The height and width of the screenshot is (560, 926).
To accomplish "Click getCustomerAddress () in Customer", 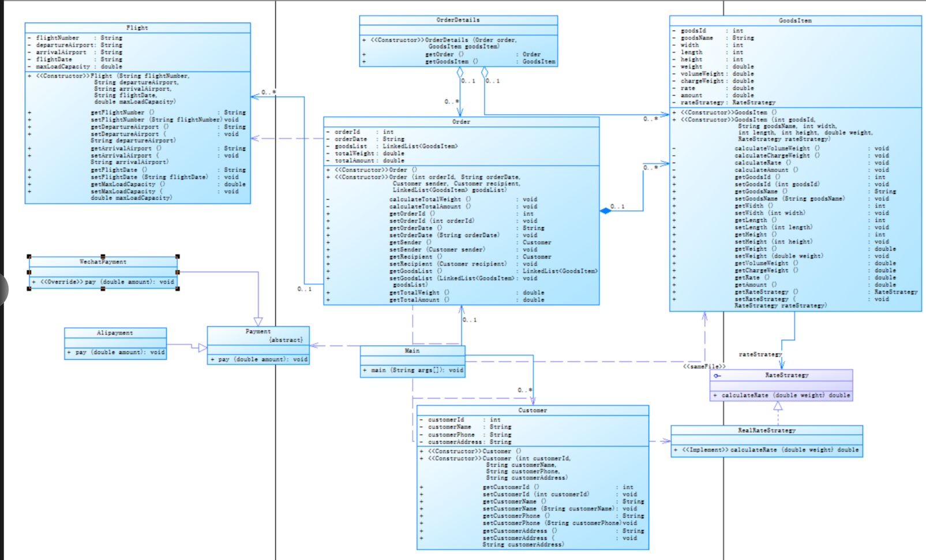I will (x=520, y=531).
